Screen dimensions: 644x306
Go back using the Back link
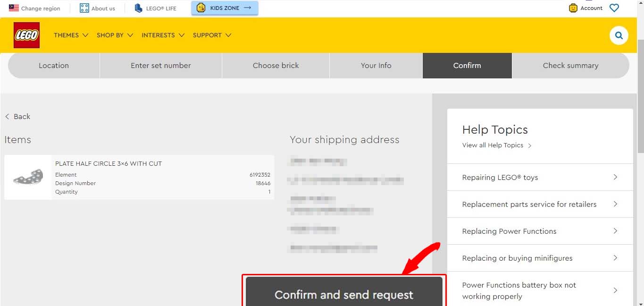18,117
